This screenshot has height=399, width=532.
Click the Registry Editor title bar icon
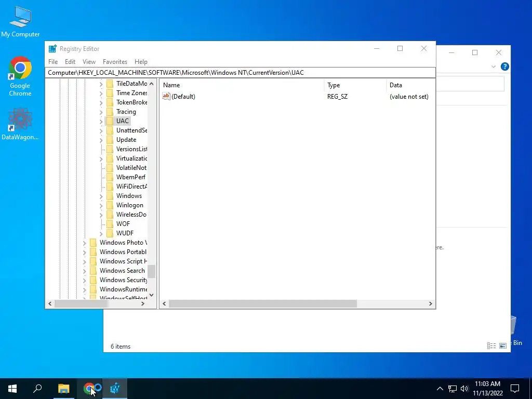pyautogui.click(x=52, y=48)
